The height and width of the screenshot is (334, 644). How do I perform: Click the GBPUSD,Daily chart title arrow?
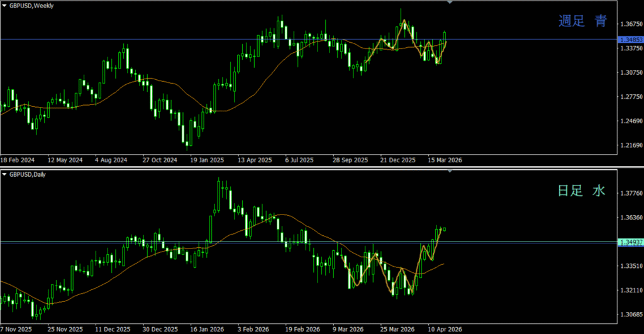click(x=4, y=174)
